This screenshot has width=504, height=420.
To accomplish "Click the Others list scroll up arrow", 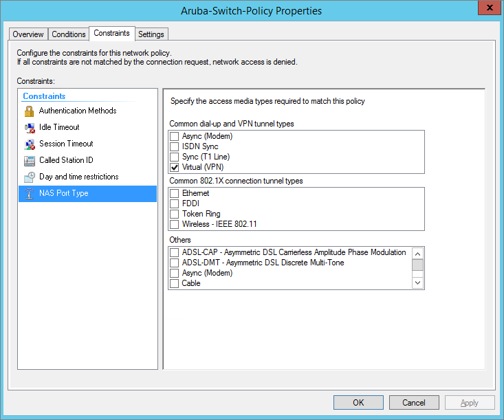I will pos(417,254).
